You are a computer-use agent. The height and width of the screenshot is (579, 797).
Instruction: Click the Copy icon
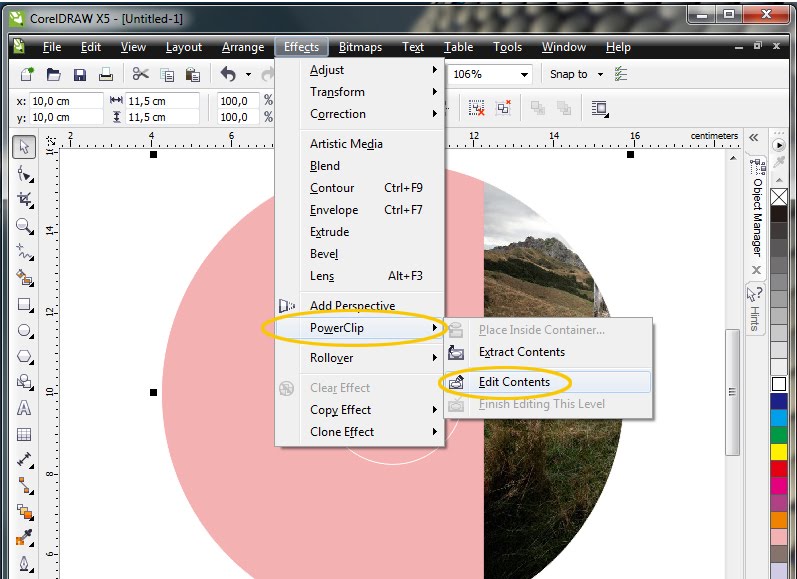click(167, 74)
